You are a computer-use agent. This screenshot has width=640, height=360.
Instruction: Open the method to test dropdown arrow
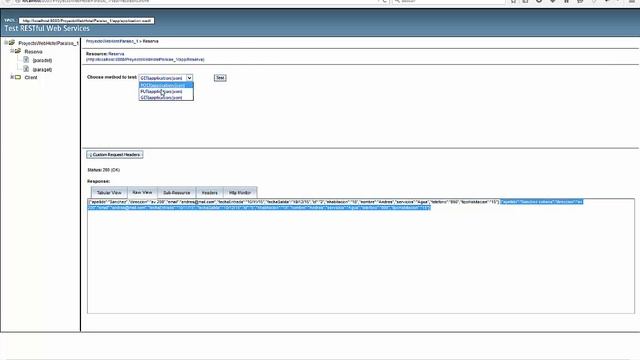(x=189, y=78)
